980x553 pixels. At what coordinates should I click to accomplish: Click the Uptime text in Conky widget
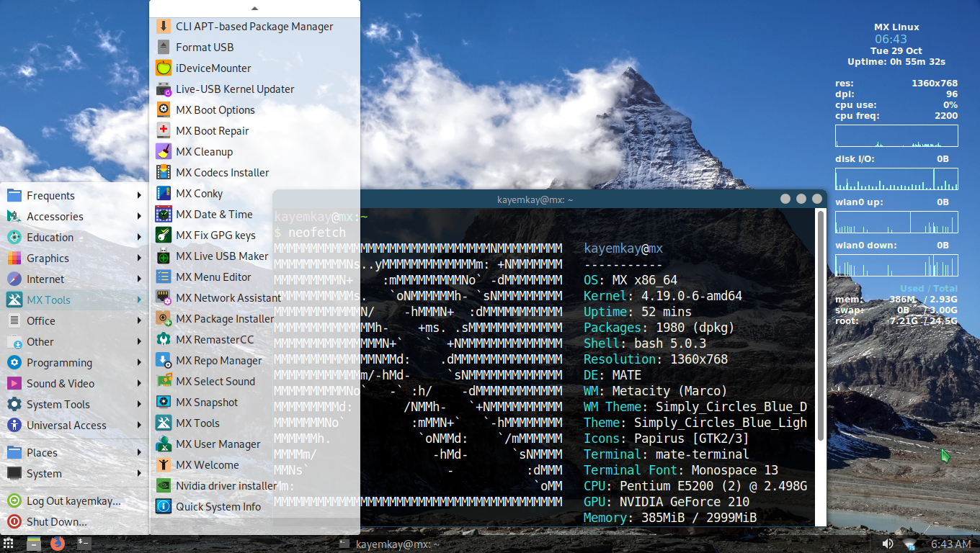pyautogui.click(x=896, y=62)
